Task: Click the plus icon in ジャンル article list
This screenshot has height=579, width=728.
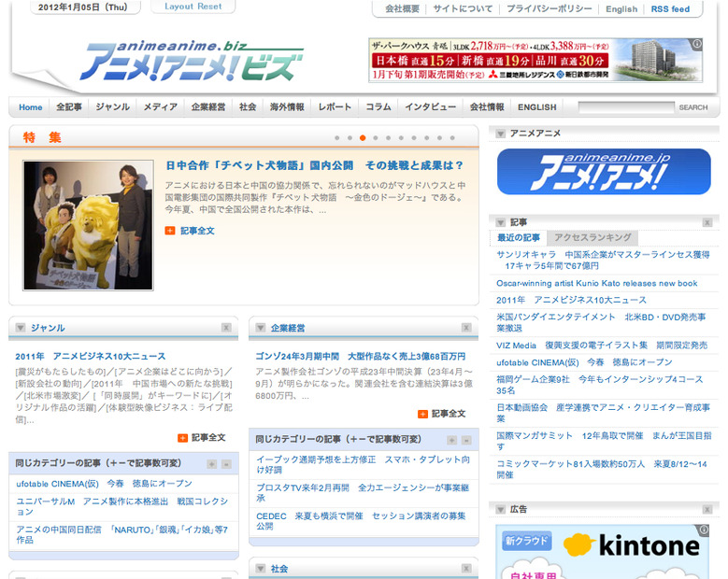Action: [212, 463]
